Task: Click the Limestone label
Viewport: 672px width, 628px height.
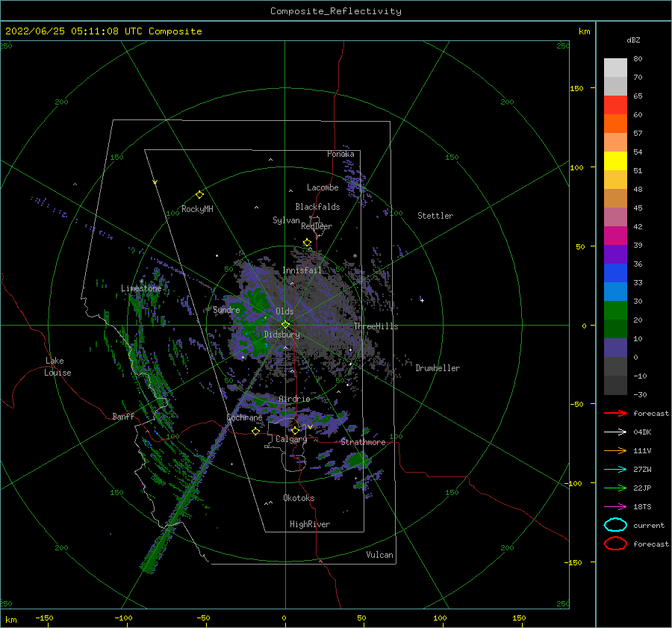Action: pyautogui.click(x=141, y=288)
